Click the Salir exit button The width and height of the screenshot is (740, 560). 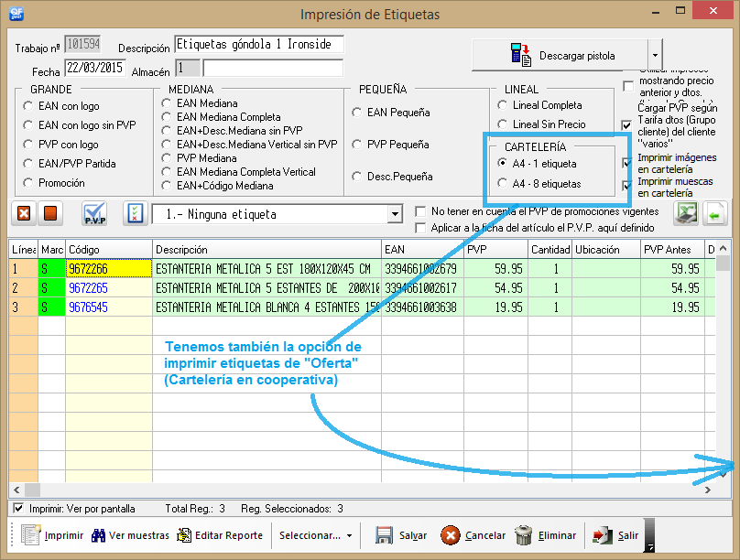tap(615, 535)
